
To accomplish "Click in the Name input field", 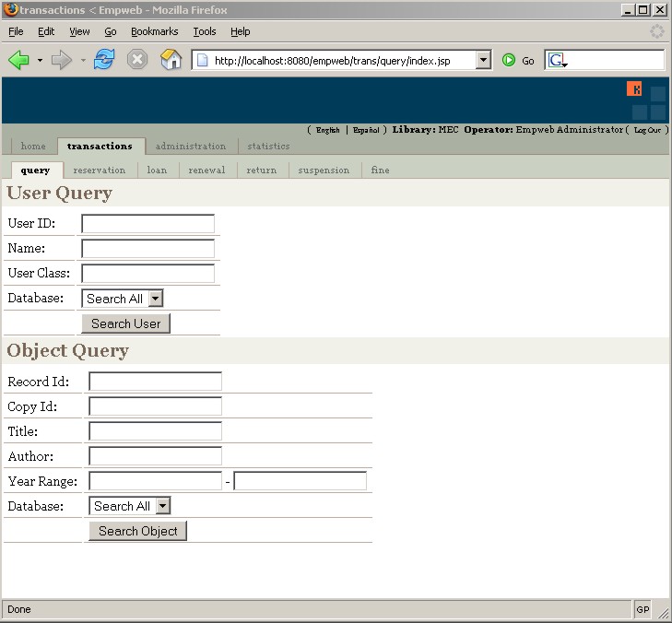I will click(x=147, y=249).
